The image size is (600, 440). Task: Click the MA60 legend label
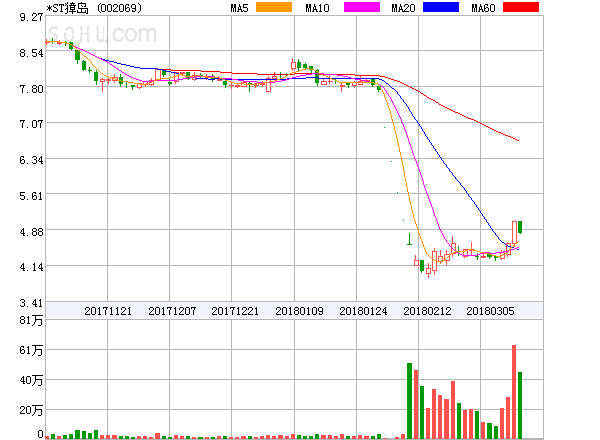[483, 8]
